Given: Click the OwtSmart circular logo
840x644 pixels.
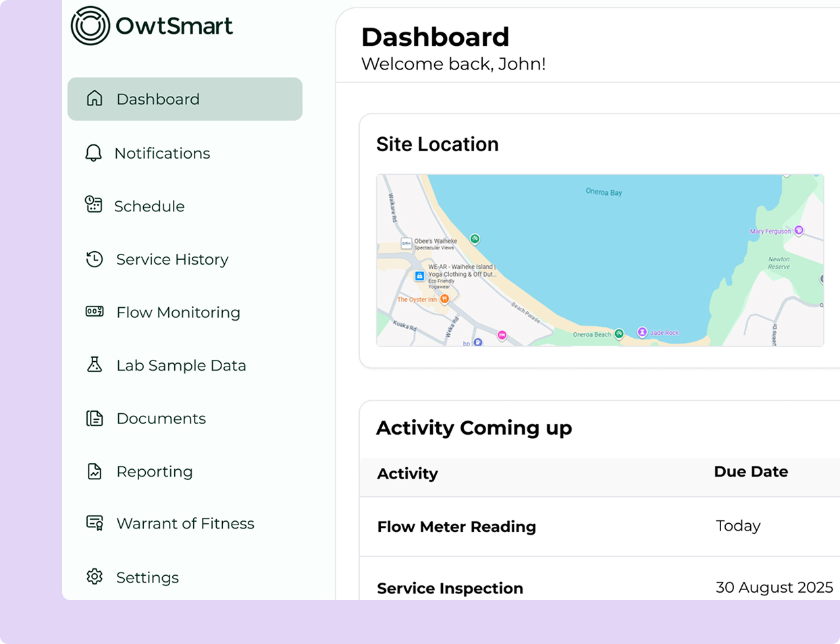Looking at the screenshot, I should coord(90,25).
